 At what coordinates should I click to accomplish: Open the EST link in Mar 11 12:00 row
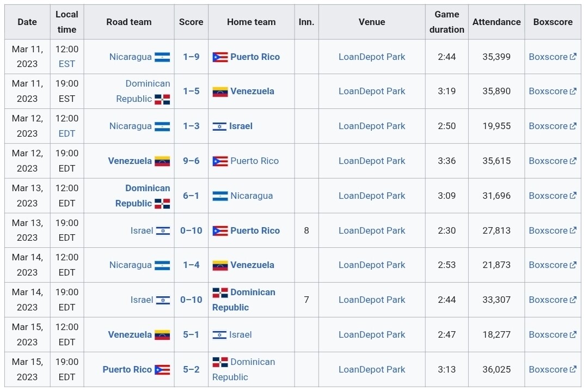[x=67, y=64]
